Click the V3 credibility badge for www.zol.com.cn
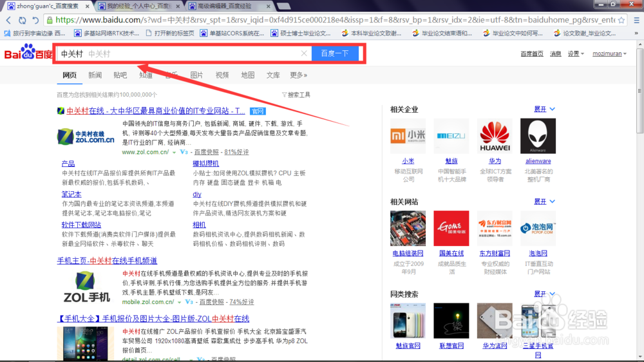644x362 pixels. coord(184,152)
